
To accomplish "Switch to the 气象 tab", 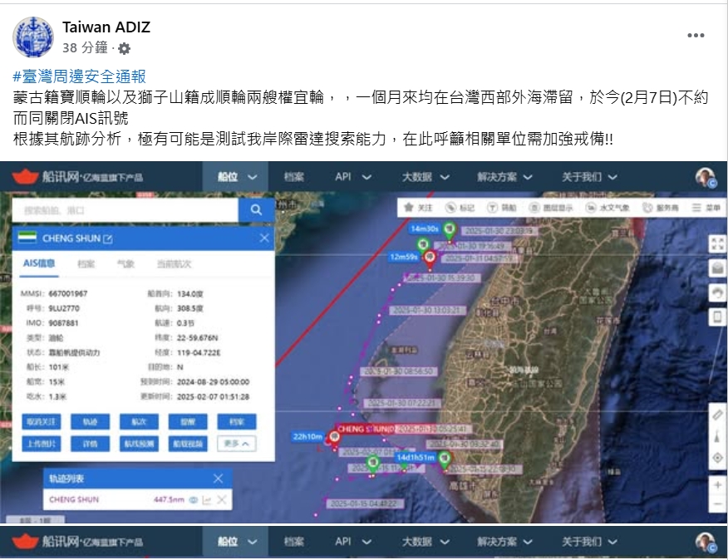I will pyautogui.click(x=125, y=264).
